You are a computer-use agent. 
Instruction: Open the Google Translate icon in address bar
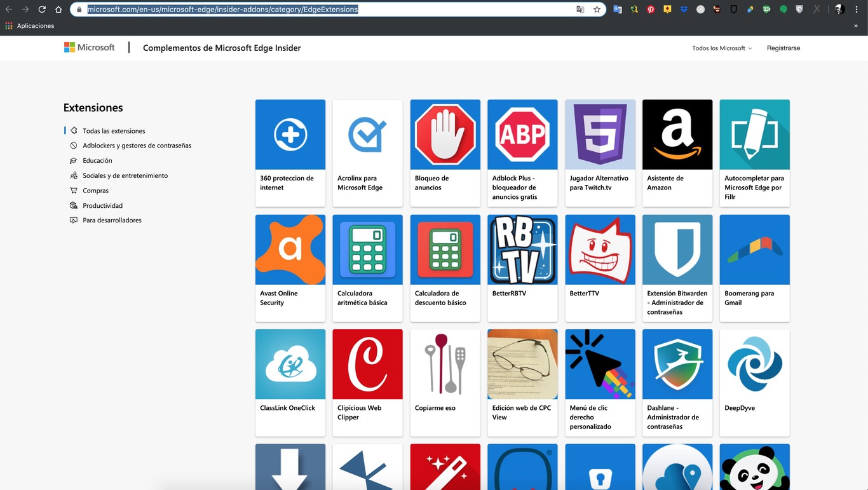[x=579, y=10]
